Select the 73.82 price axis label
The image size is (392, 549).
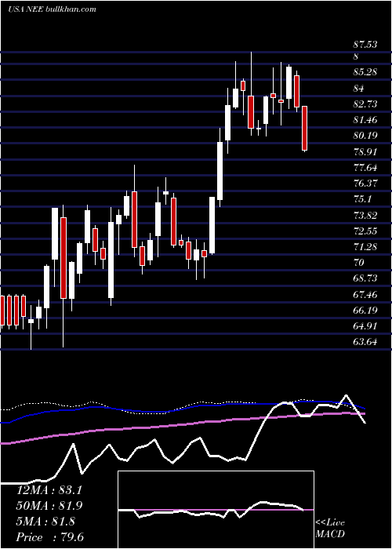click(x=366, y=215)
